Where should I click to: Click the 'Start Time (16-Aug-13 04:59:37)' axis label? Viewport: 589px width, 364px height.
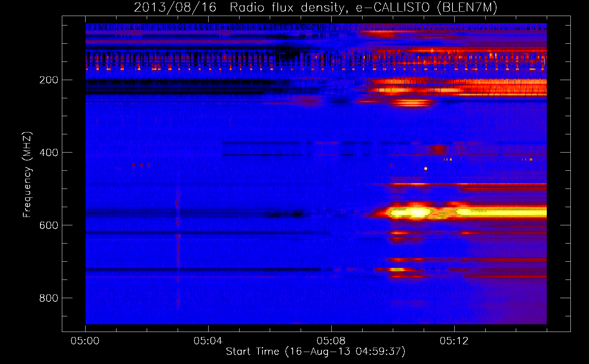tap(316, 352)
